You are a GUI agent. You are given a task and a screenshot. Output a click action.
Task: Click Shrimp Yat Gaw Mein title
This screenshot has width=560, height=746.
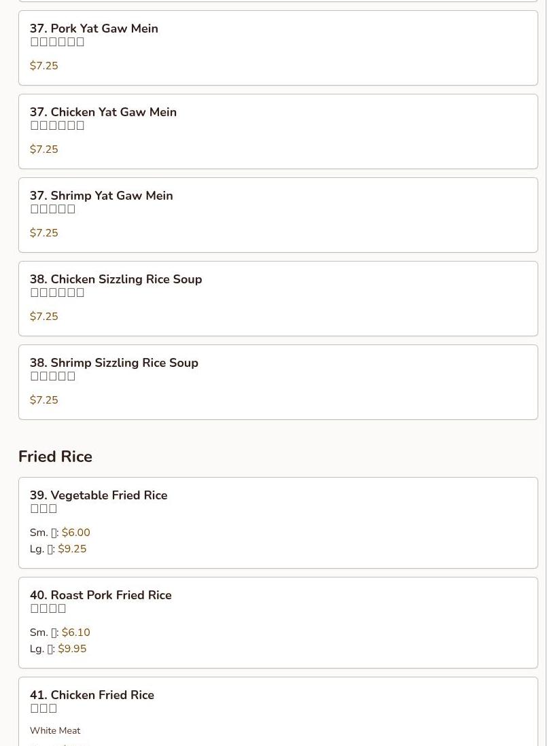coord(101,196)
